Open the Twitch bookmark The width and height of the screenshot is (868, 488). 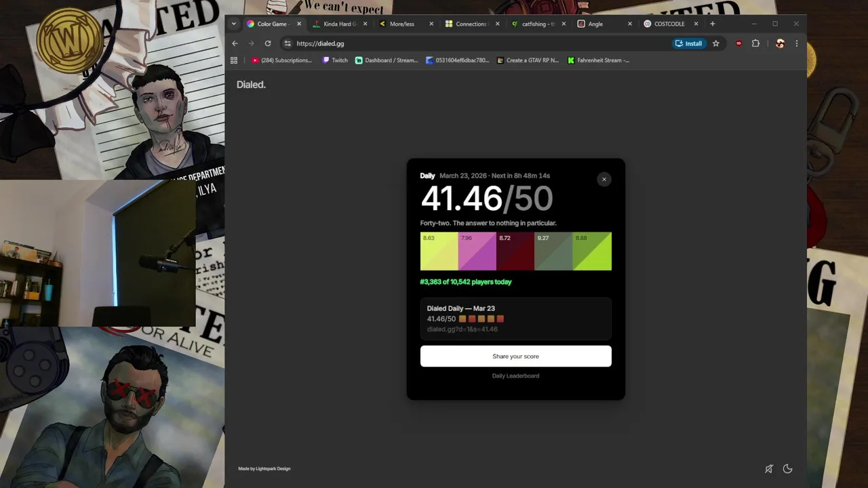point(335,60)
